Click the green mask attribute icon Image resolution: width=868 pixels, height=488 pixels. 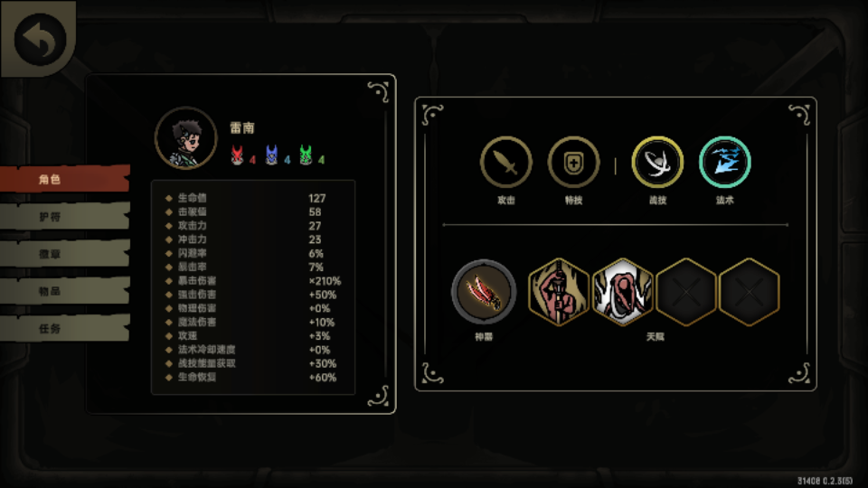click(306, 155)
